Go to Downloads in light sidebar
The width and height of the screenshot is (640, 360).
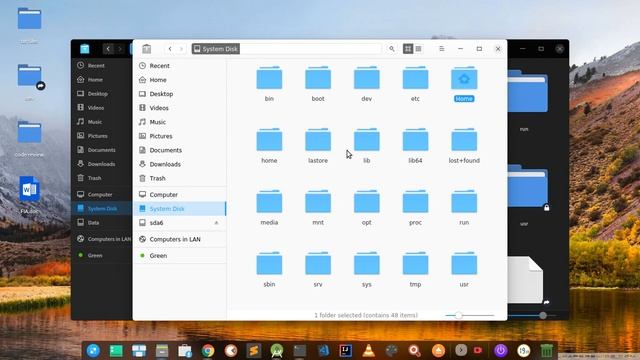tap(180, 164)
